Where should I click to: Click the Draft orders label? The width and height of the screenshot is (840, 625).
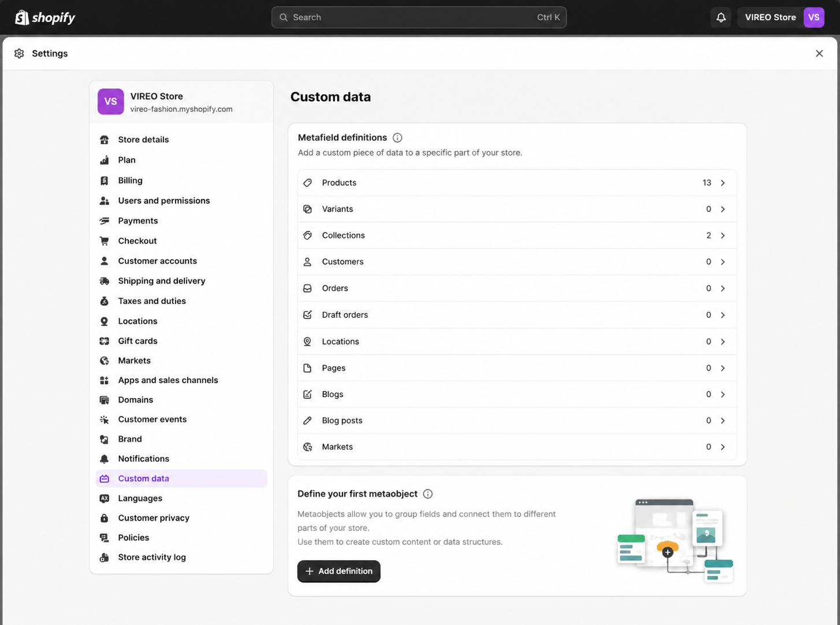coord(345,315)
